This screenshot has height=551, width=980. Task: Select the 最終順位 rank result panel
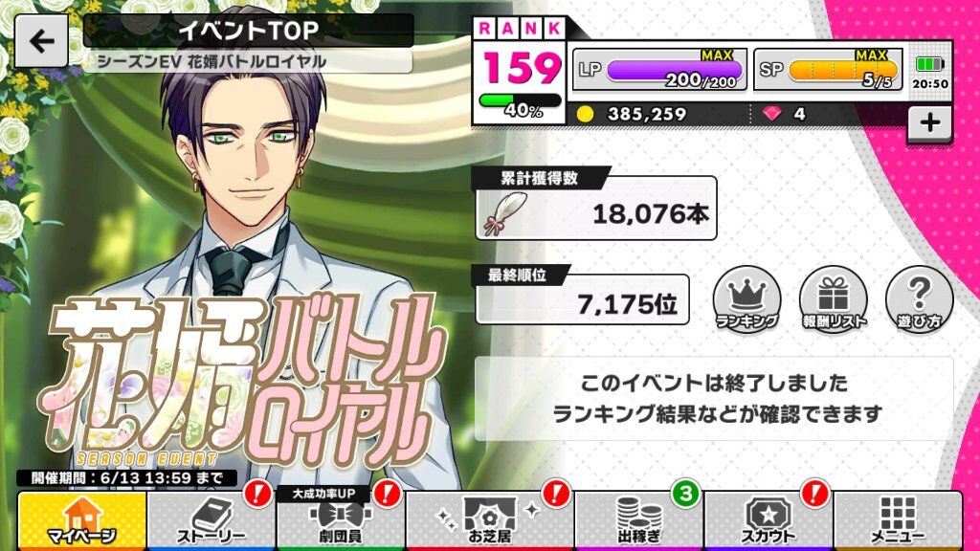point(582,296)
